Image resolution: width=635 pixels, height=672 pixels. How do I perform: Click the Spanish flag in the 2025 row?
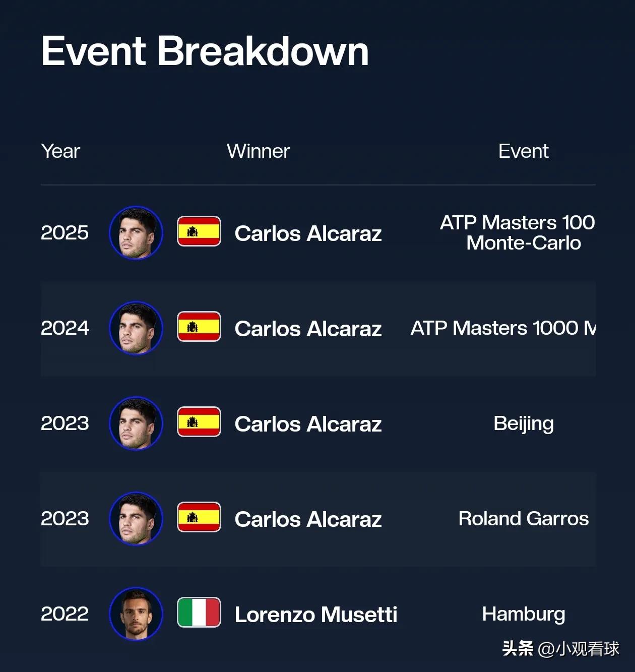(199, 231)
